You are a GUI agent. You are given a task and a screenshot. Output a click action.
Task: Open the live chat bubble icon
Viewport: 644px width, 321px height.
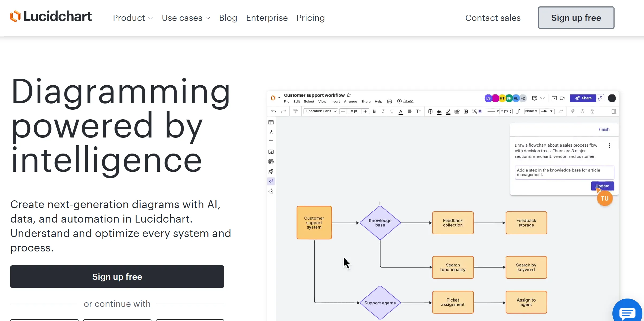[627, 312]
